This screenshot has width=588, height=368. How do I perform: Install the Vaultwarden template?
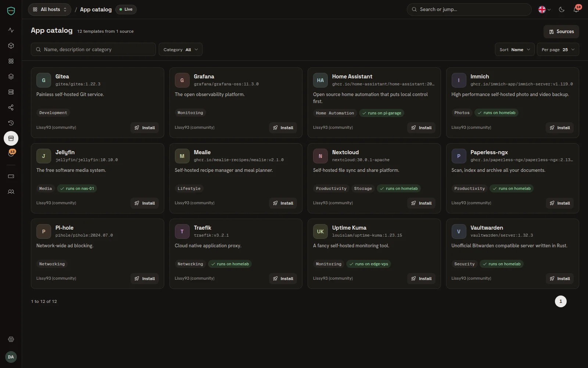click(x=560, y=279)
